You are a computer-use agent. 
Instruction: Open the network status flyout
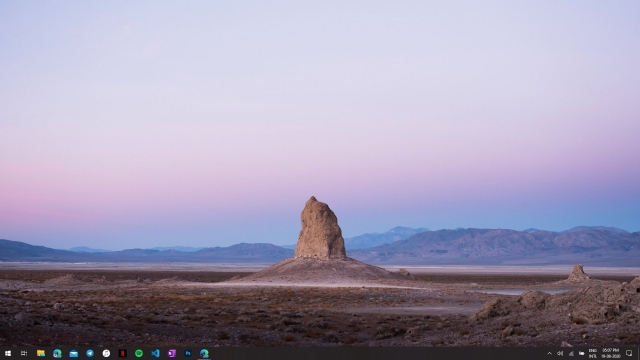(x=571, y=353)
